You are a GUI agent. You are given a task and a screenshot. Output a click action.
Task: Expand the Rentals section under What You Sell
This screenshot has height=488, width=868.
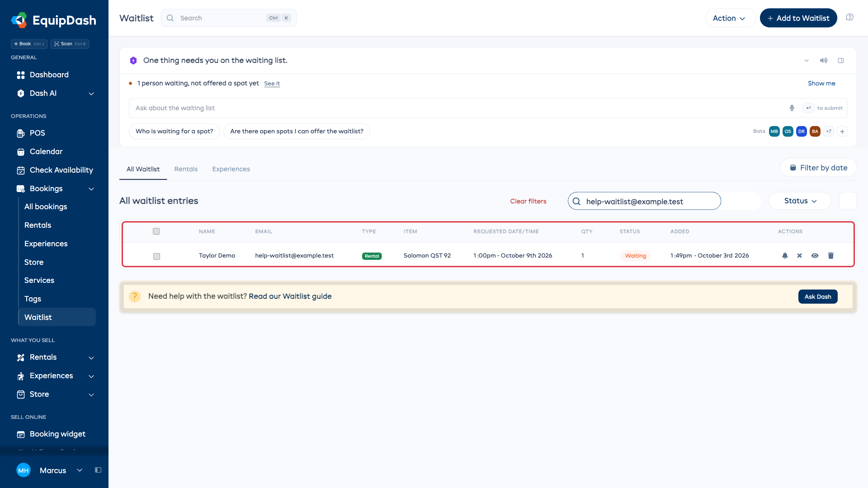pyautogui.click(x=91, y=358)
